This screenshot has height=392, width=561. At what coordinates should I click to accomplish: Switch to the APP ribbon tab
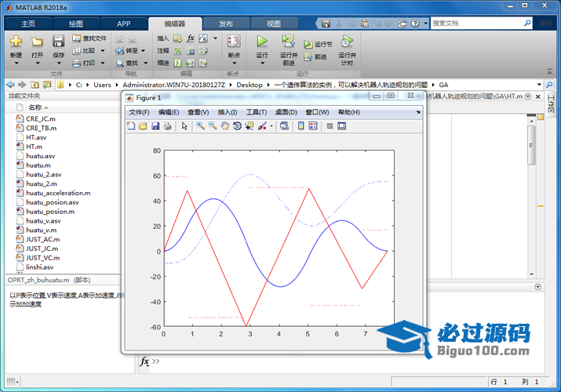click(x=123, y=24)
